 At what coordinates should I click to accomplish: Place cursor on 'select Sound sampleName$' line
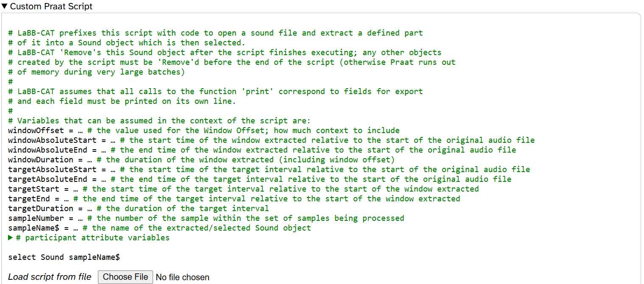point(64,257)
